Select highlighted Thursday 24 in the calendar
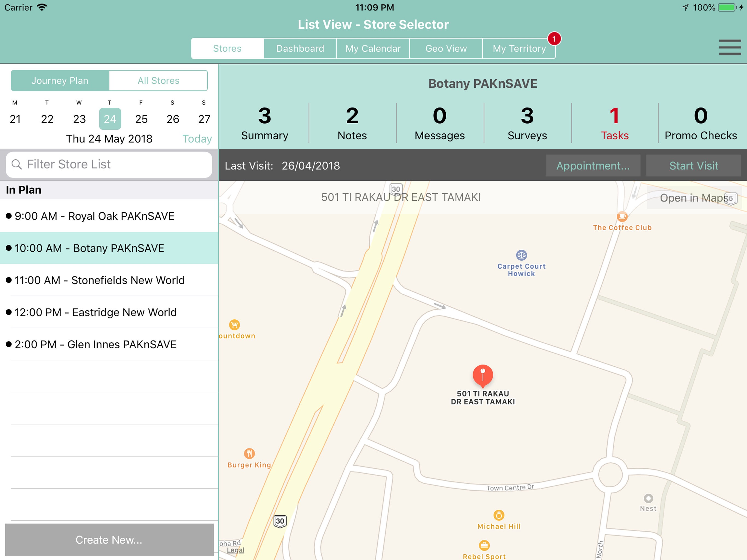The image size is (747, 560). click(110, 119)
